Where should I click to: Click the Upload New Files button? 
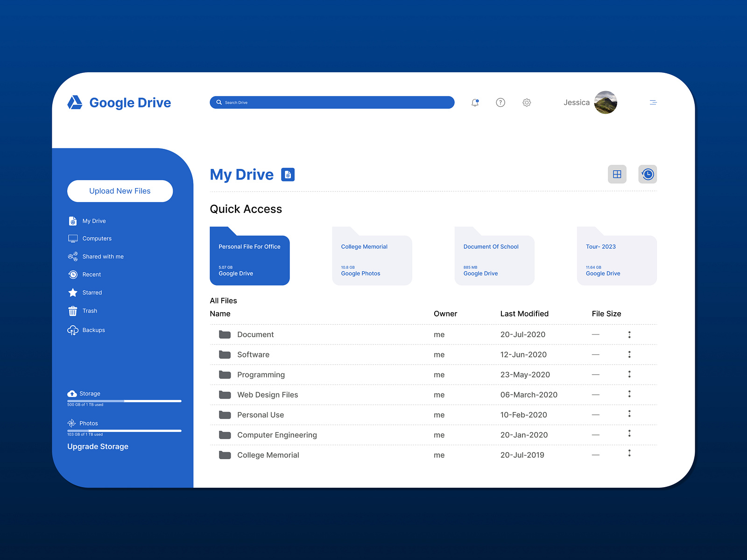[120, 191]
